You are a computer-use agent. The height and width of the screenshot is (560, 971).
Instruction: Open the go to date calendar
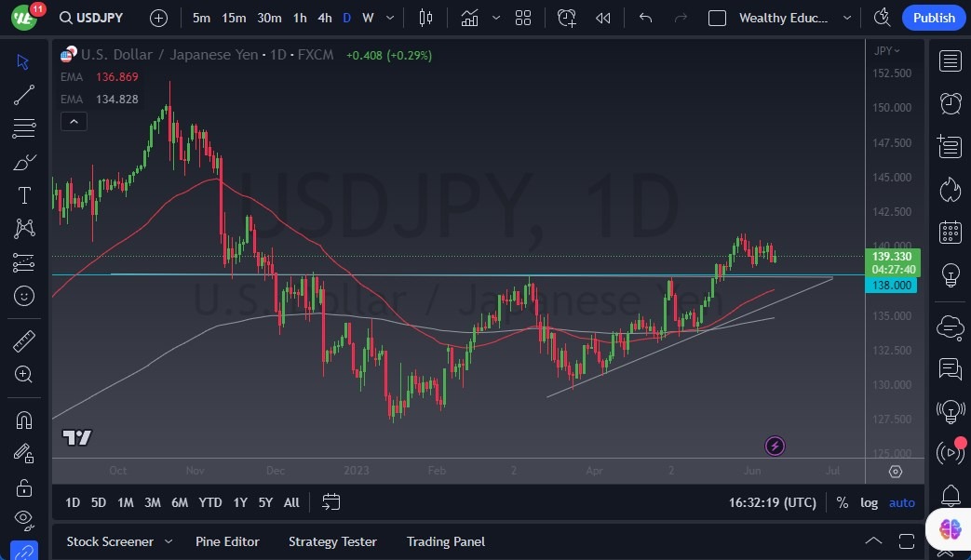pos(331,501)
